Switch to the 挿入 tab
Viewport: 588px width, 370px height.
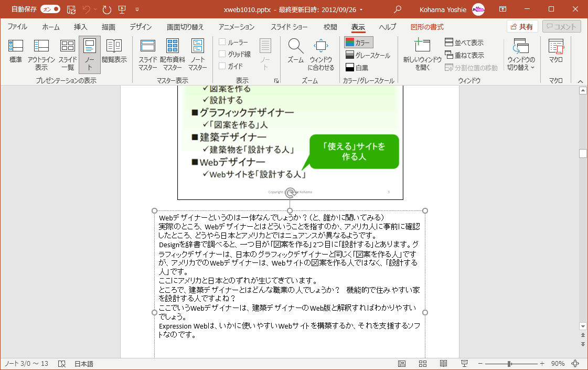pyautogui.click(x=80, y=27)
